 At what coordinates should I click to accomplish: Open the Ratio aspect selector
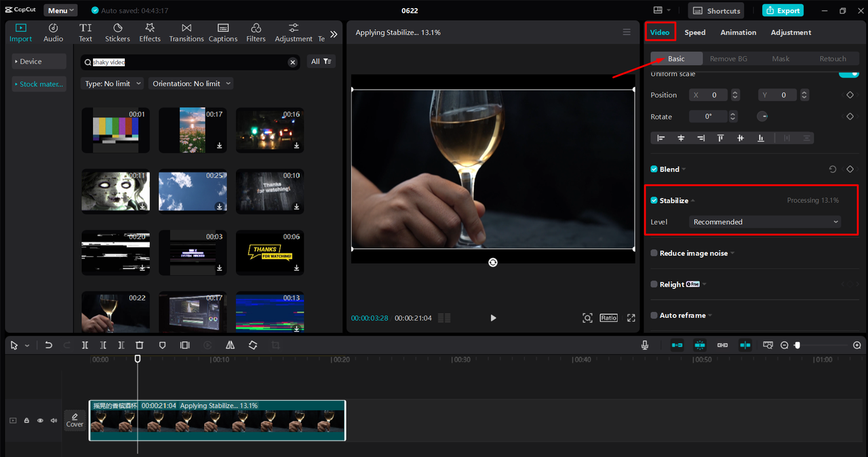click(x=608, y=318)
